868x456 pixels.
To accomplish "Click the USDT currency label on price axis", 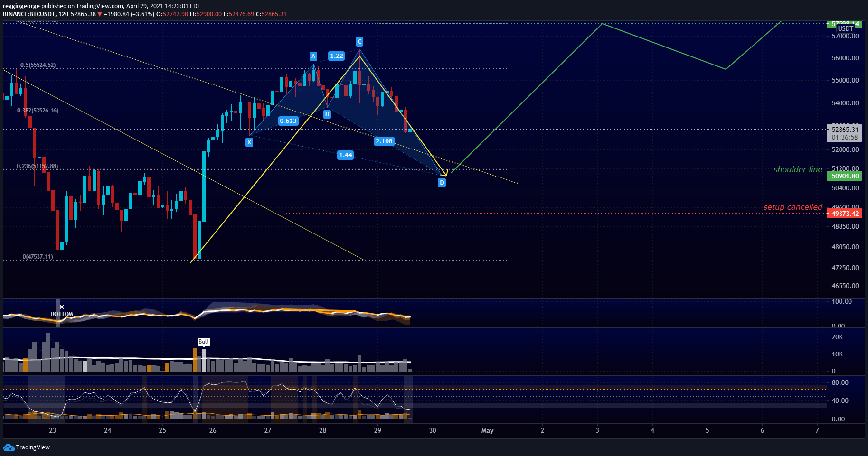I will point(845,28).
